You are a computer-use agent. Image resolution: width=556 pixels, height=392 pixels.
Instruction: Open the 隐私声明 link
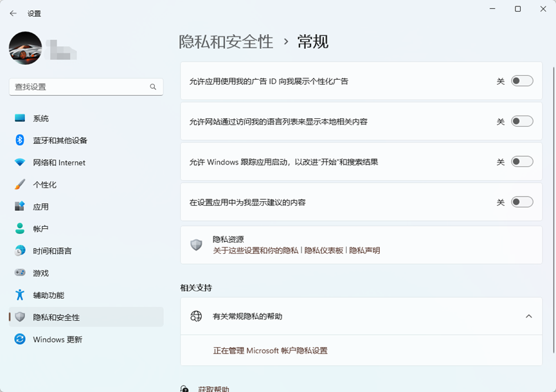[x=364, y=251]
